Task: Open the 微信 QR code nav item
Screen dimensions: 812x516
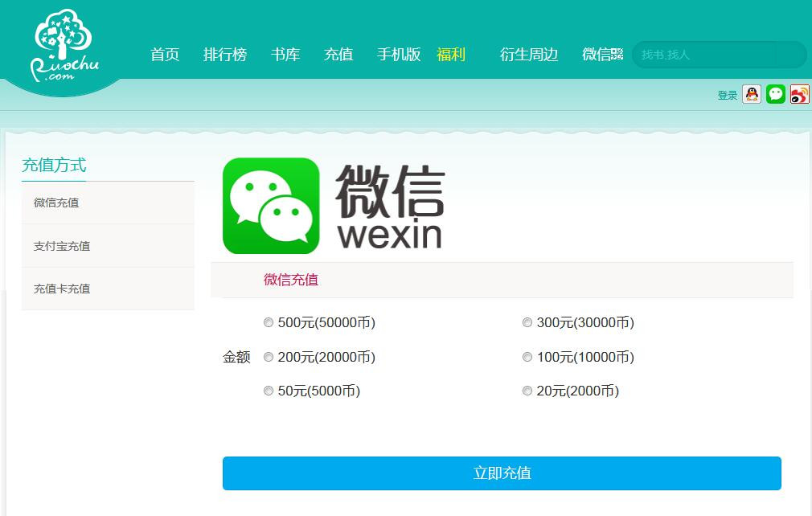Action: (602, 55)
